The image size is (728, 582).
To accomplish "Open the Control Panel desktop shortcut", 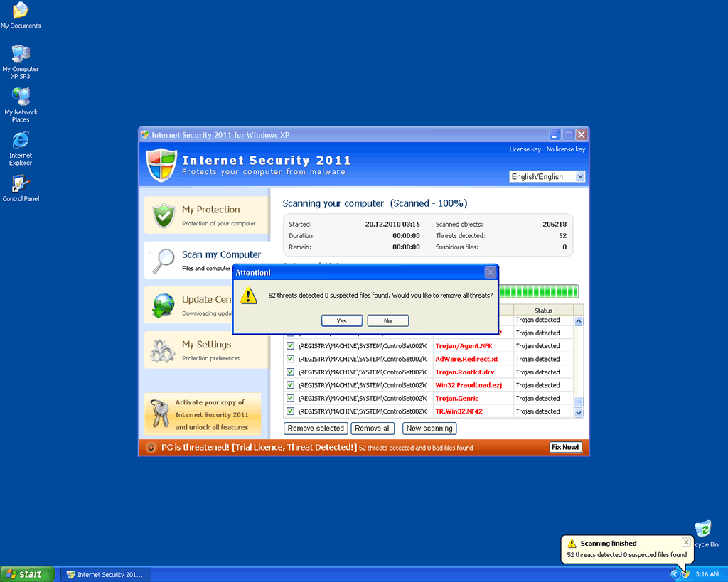I will 21,184.
